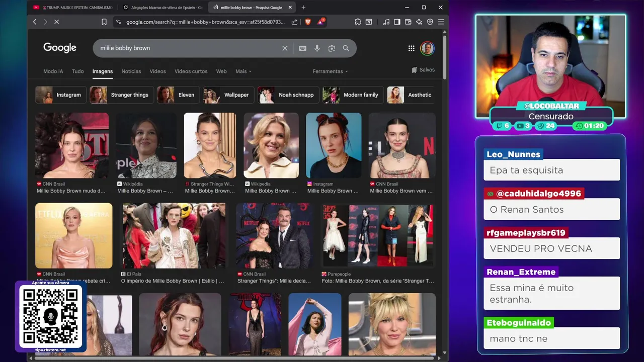Click the horizontal scrollbar at window bottom
Viewport: 644px width, 362px height.
point(234,358)
